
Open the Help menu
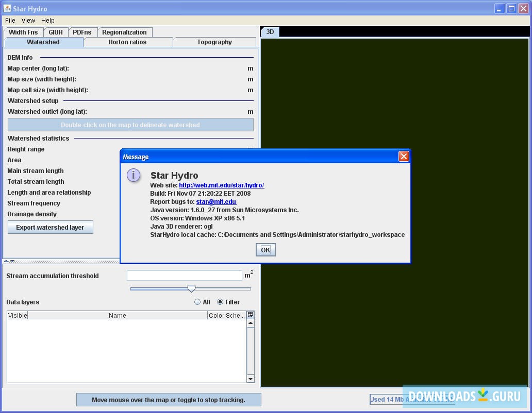(x=48, y=20)
